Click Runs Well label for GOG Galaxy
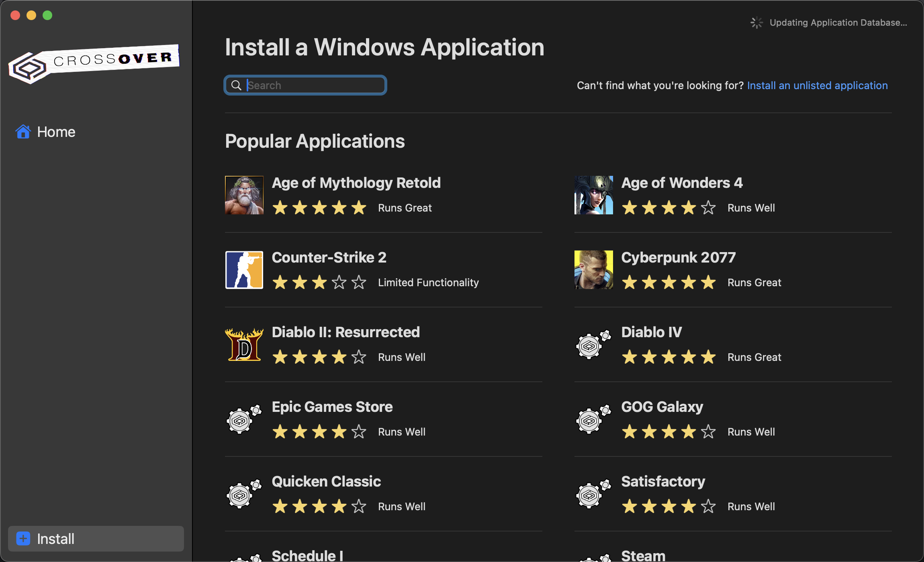924x562 pixels. pyautogui.click(x=751, y=432)
